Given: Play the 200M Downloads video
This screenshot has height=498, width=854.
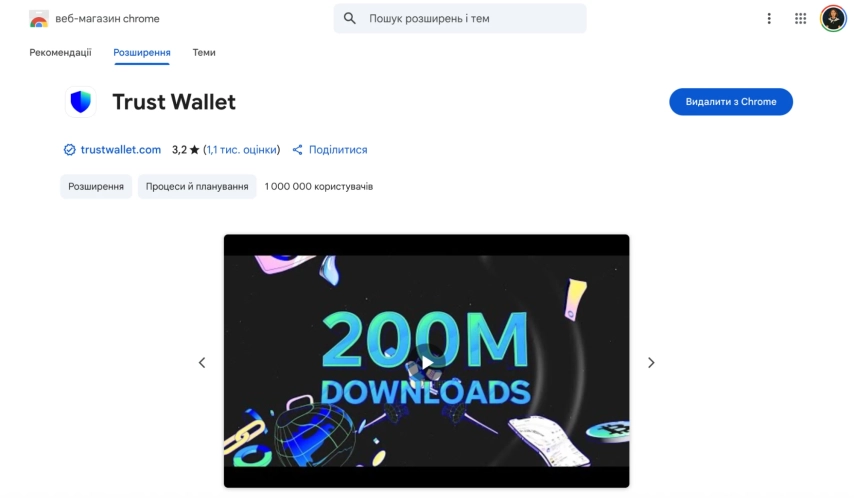Looking at the screenshot, I should (426, 362).
